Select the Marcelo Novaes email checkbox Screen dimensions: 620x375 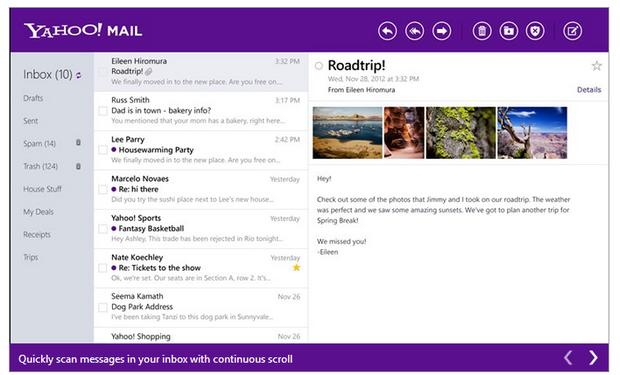pyautogui.click(x=102, y=189)
